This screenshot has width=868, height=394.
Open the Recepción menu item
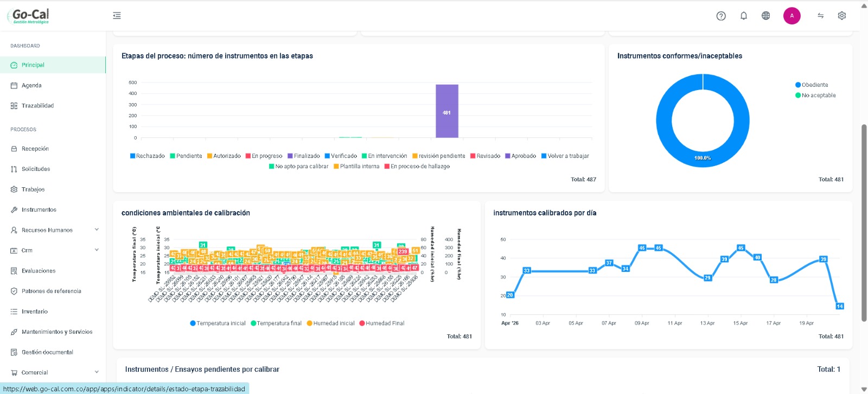click(53, 149)
